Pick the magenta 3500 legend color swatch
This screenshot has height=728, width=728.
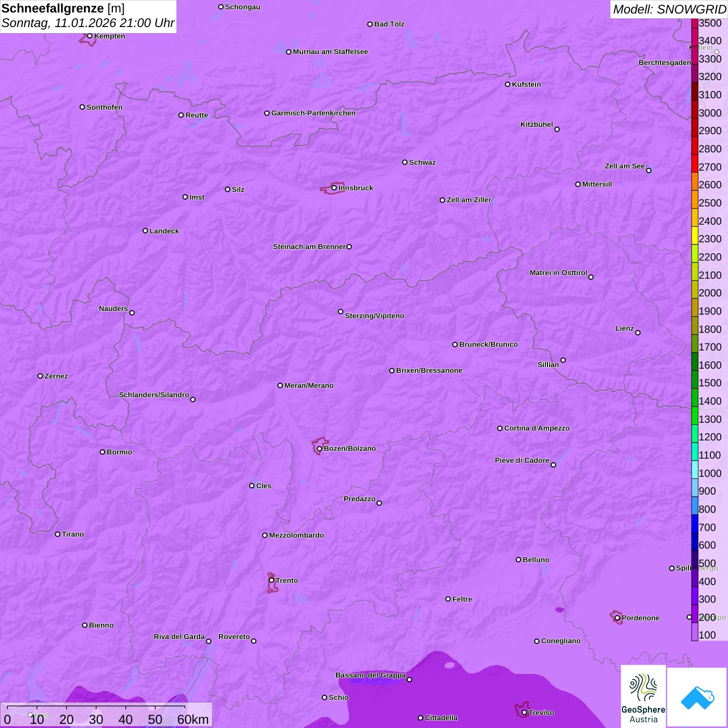click(695, 23)
